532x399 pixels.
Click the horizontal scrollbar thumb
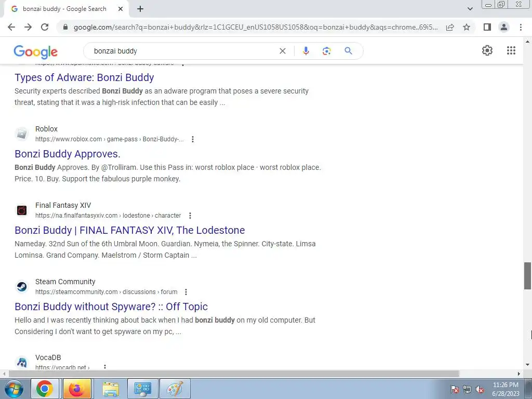[234, 374]
